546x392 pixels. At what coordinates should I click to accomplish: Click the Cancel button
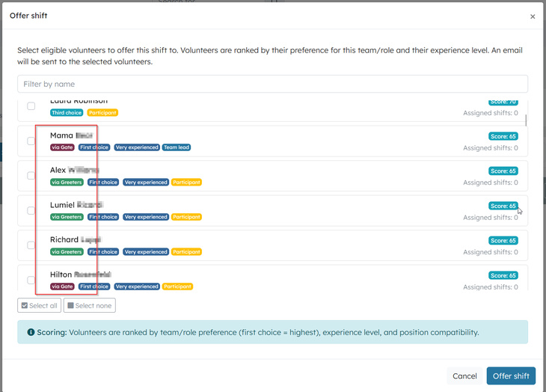coord(464,376)
